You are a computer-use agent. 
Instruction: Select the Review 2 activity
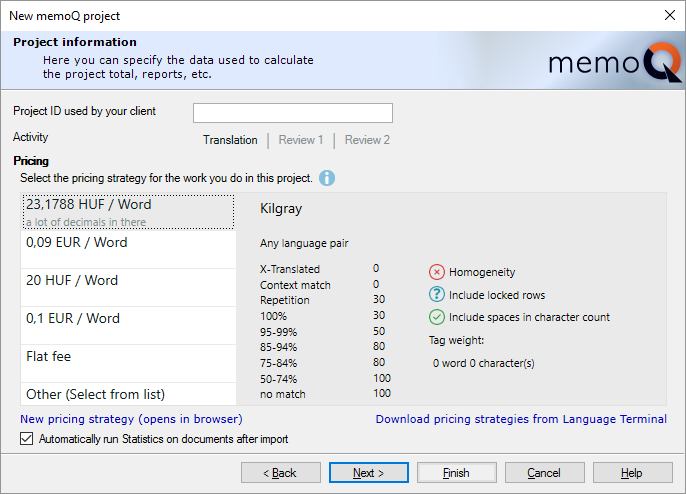tap(367, 140)
